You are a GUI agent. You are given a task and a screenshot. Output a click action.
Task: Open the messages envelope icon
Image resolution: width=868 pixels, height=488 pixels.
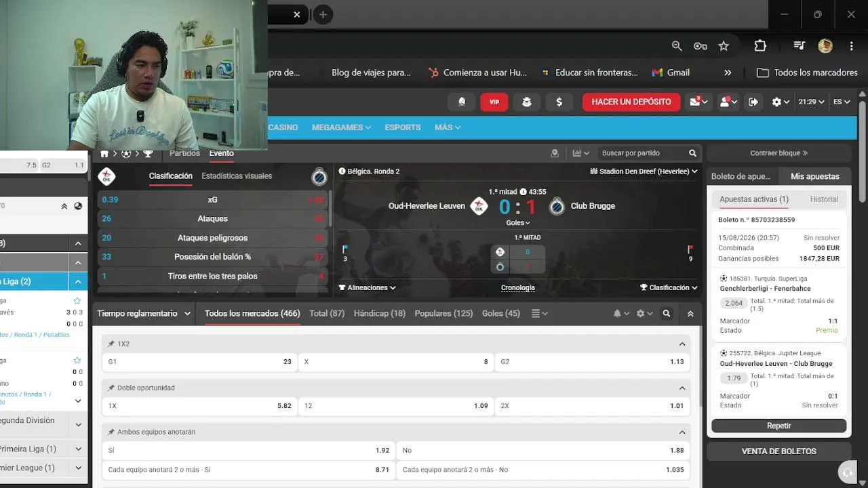click(698, 102)
